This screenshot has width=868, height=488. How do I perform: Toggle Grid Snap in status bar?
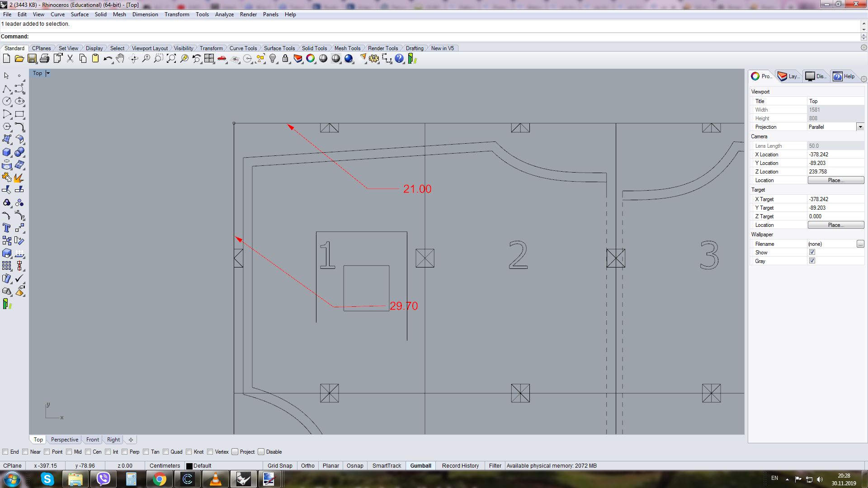279,466
